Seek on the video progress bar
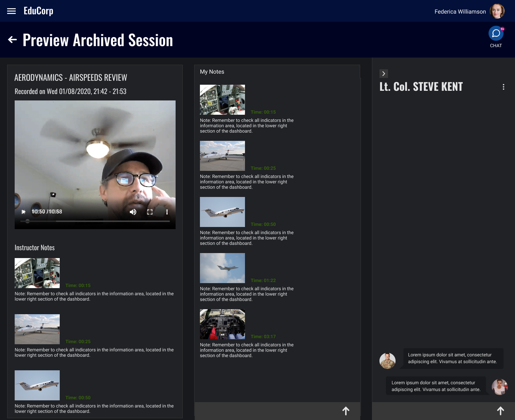The image size is (515, 420). (x=95, y=221)
